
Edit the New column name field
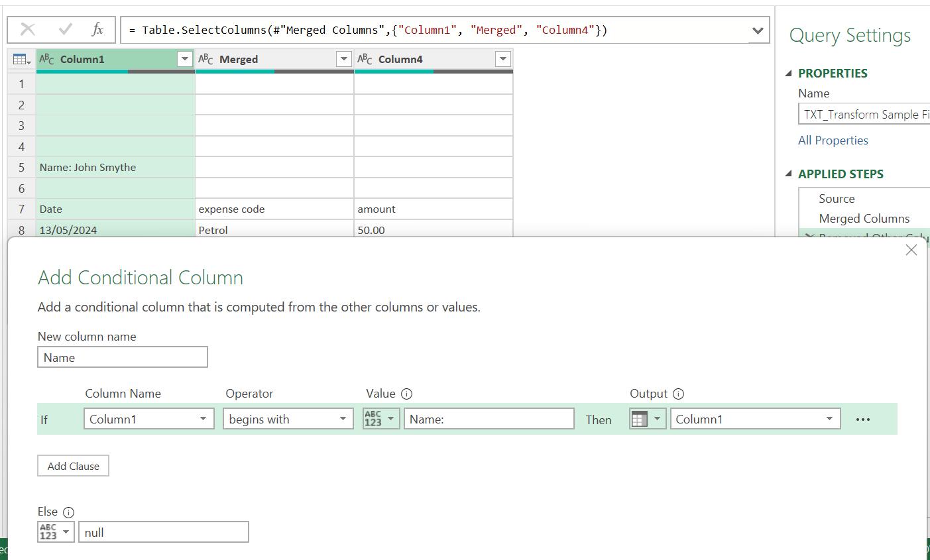click(x=123, y=357)
